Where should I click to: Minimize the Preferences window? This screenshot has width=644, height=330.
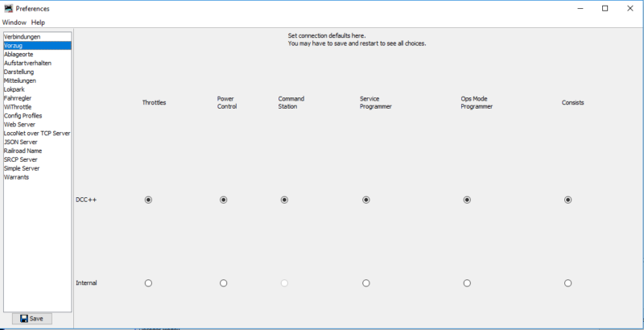point(580,9)
